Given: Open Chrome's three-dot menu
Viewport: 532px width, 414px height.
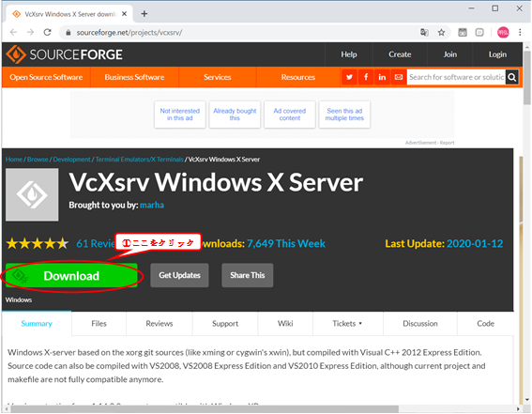Looking at the screenshot, I should [x=520, y=33].
